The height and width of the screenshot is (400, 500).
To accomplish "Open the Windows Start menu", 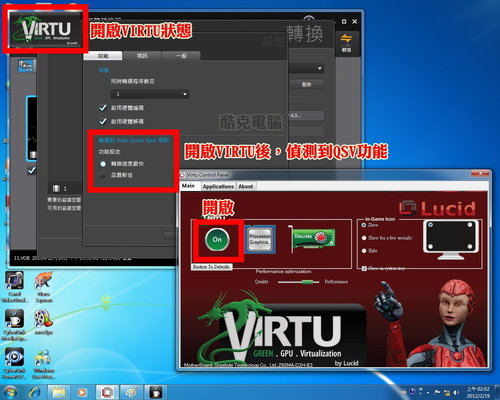I will pos(10,392).
